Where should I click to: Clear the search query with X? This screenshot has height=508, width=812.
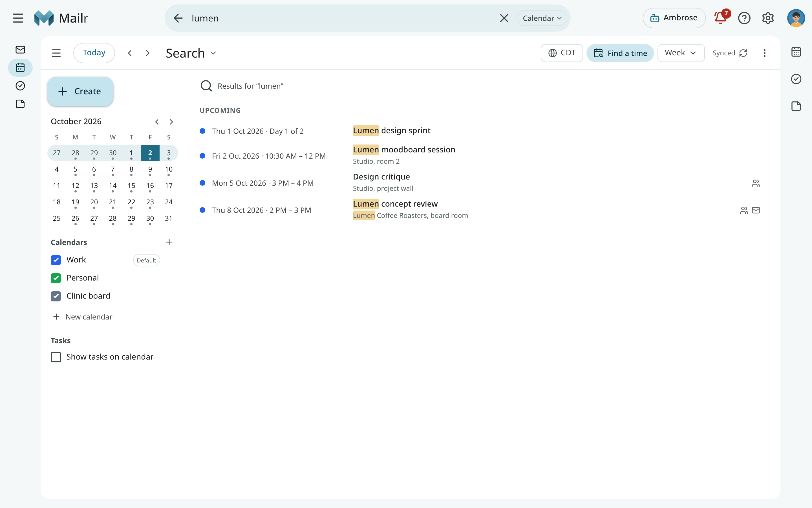(x=504, y=18)
